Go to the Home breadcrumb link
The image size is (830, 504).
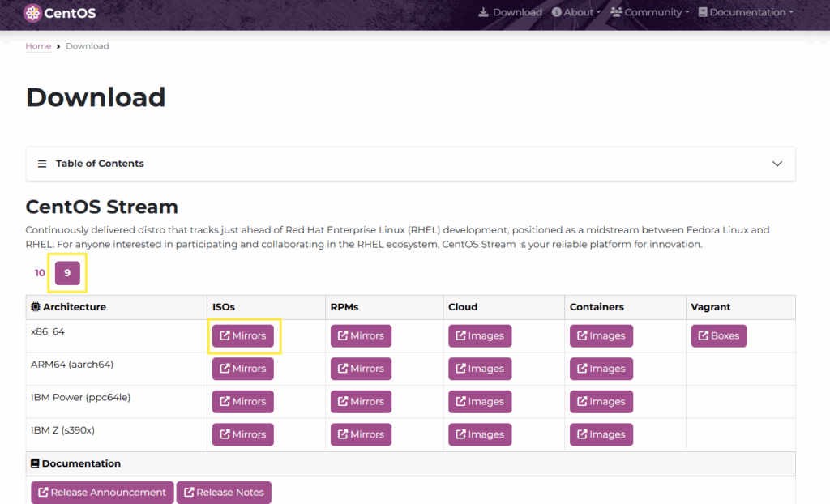38,46
